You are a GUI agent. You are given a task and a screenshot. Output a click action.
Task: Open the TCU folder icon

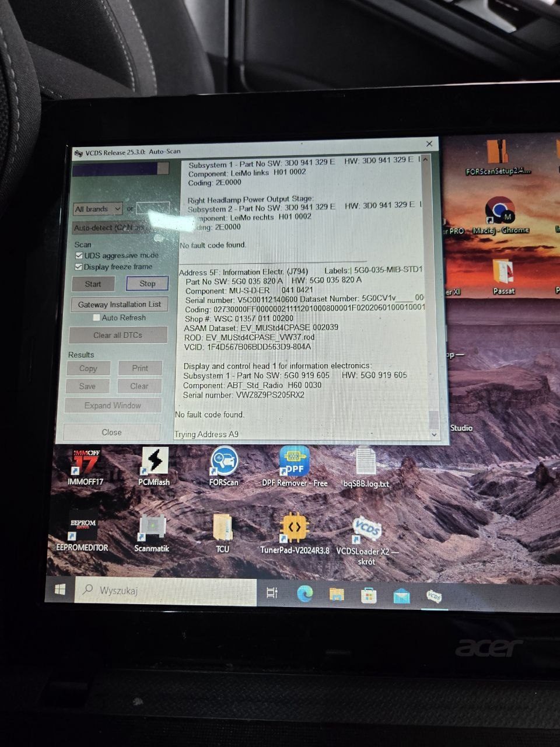(222, 533)
